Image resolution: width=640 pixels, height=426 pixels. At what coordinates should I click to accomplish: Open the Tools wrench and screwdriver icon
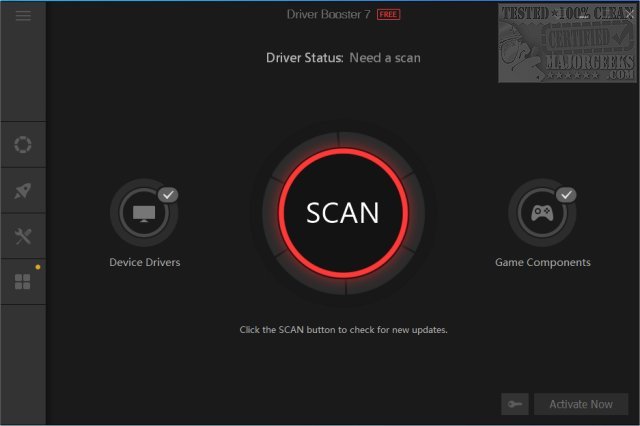tap(22, 236)
